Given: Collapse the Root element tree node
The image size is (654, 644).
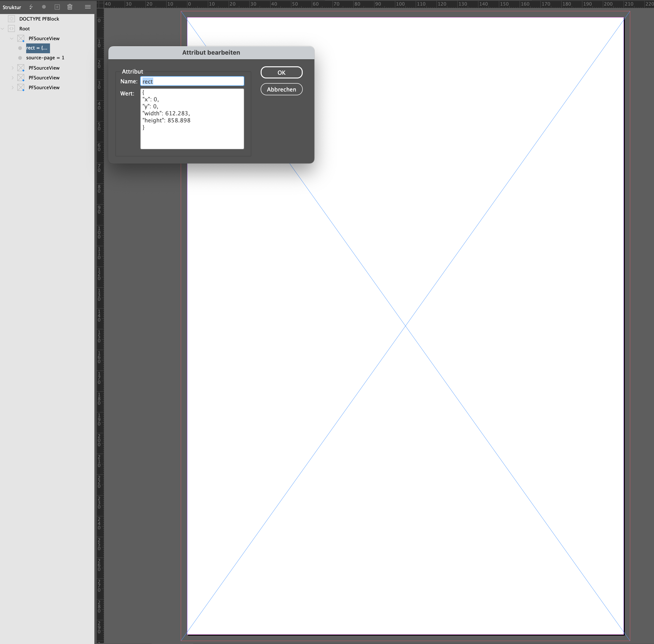Looking at the screenshot, I should click(3, 29).
